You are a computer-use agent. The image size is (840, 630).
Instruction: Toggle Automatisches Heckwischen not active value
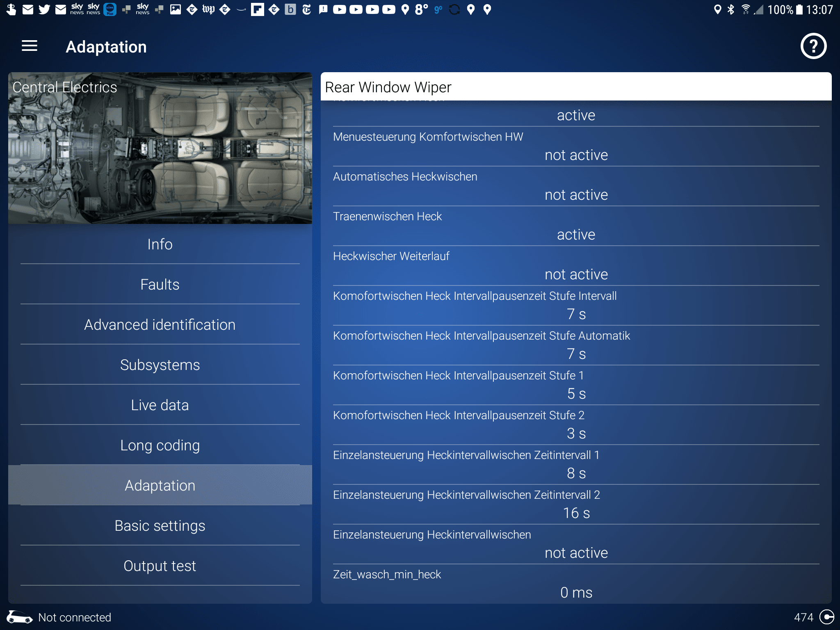point(576,195)
